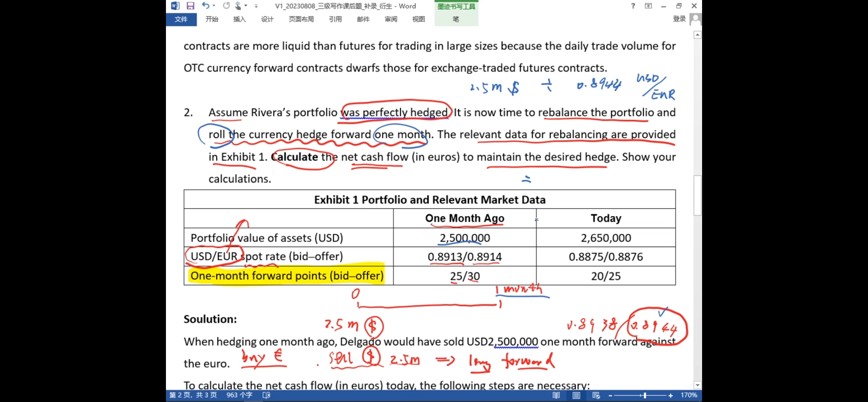Open the 文件 (File) tab

coord(181,19)
